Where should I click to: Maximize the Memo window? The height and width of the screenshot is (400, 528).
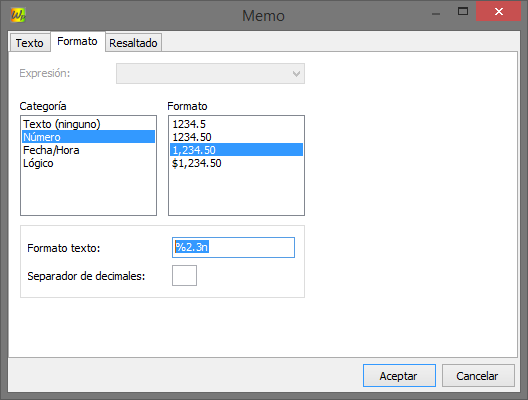click(x=463, y=11)
